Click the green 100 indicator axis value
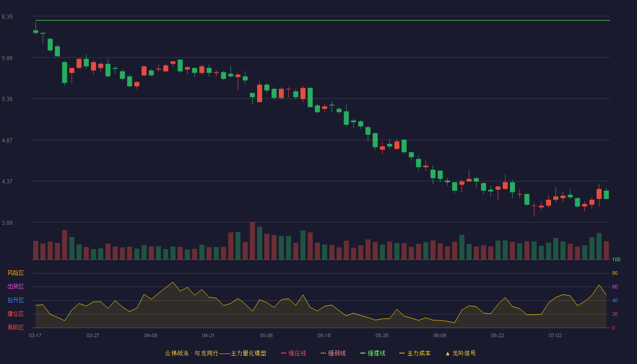Viewport: 637px width, 364px height. (616, 260)
